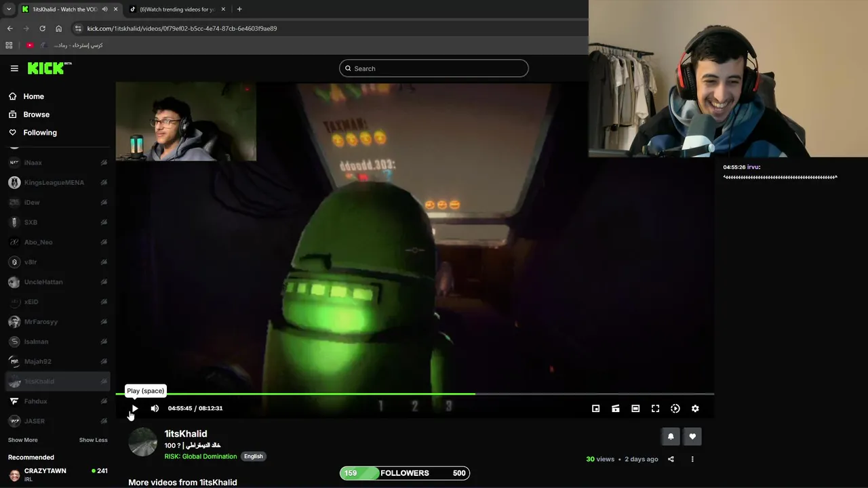Mute the Kick tab audio icon
Screen dimensions: 868x488
click(104, 9)
